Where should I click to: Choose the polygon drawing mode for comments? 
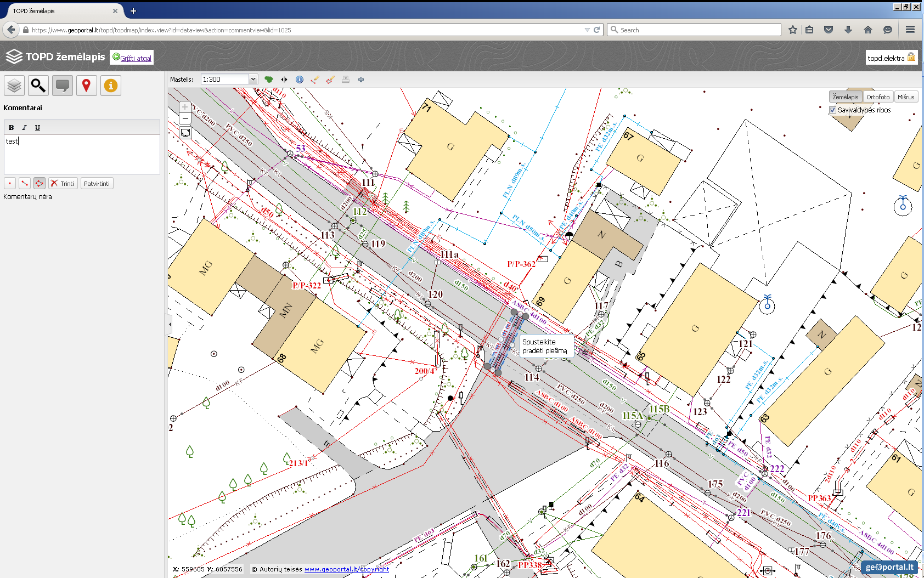pos(39,183)
